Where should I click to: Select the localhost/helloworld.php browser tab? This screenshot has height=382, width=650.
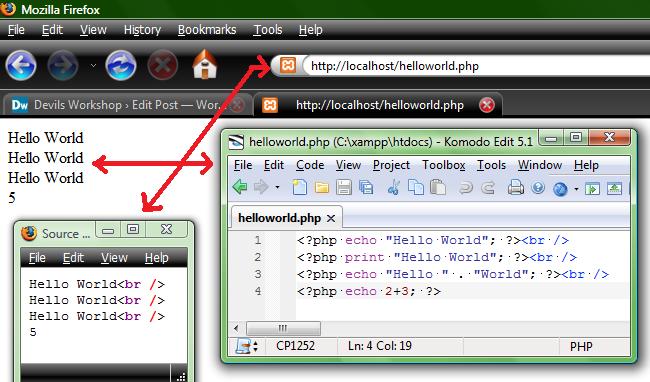378,105
